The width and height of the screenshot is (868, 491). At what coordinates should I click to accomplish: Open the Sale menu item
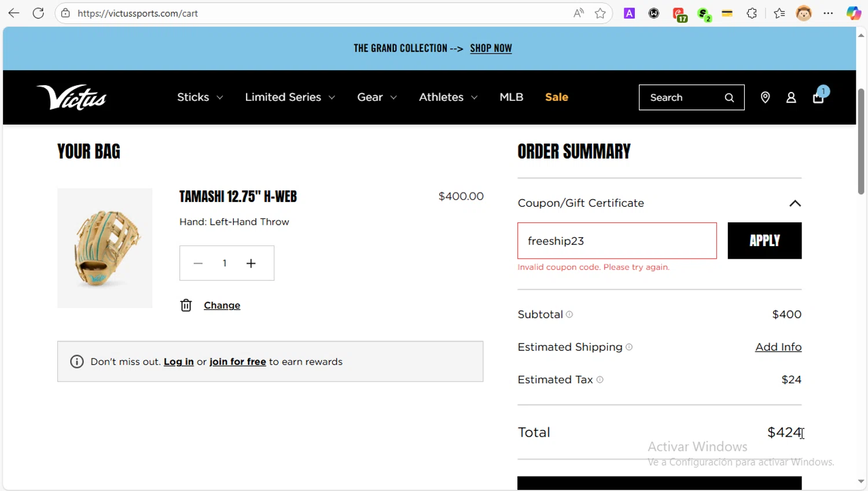(x=557, y=97)
